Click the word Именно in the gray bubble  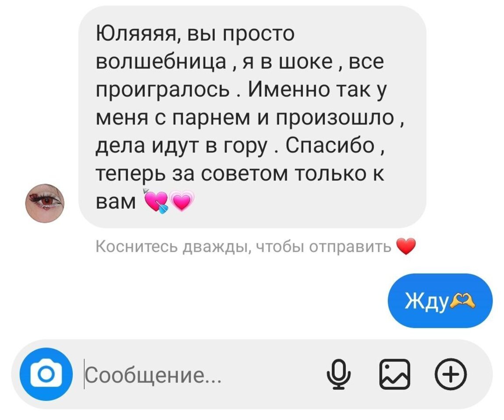point(289,89)
